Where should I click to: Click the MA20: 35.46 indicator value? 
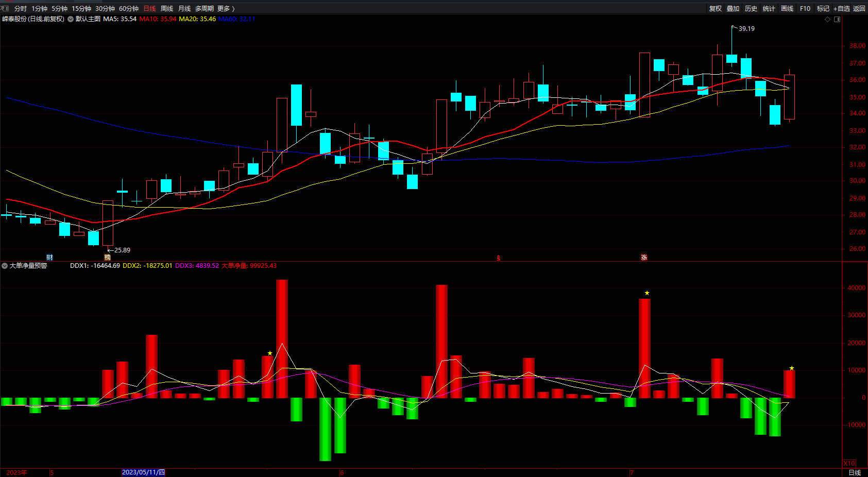click(197, 19)
